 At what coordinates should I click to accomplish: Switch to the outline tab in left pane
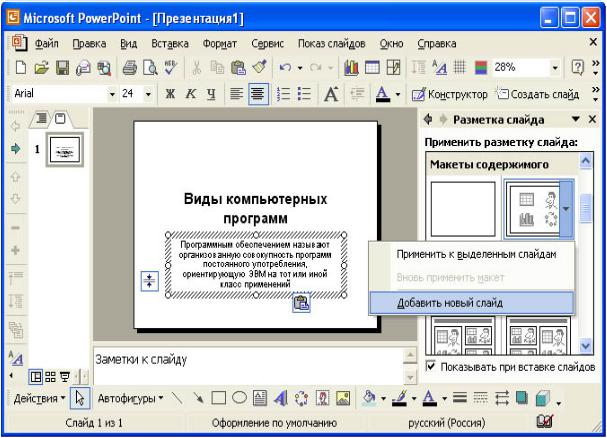pyautogui.click(x=41, y=118)
